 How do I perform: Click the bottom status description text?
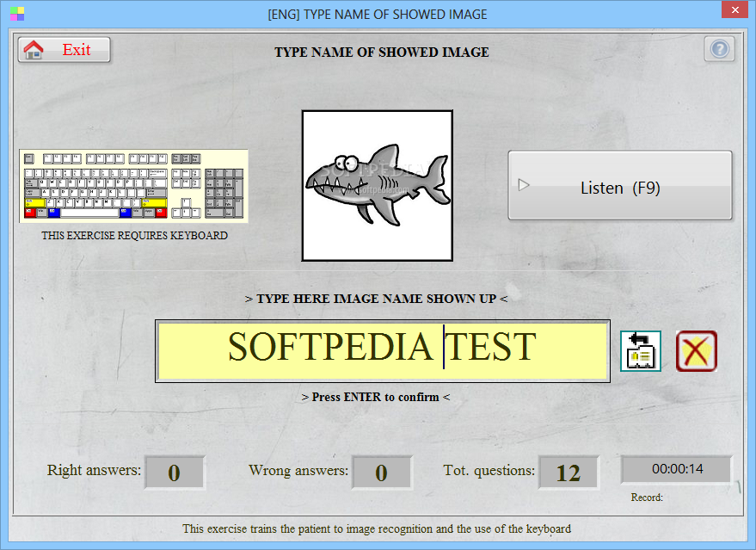click(377, 528)
